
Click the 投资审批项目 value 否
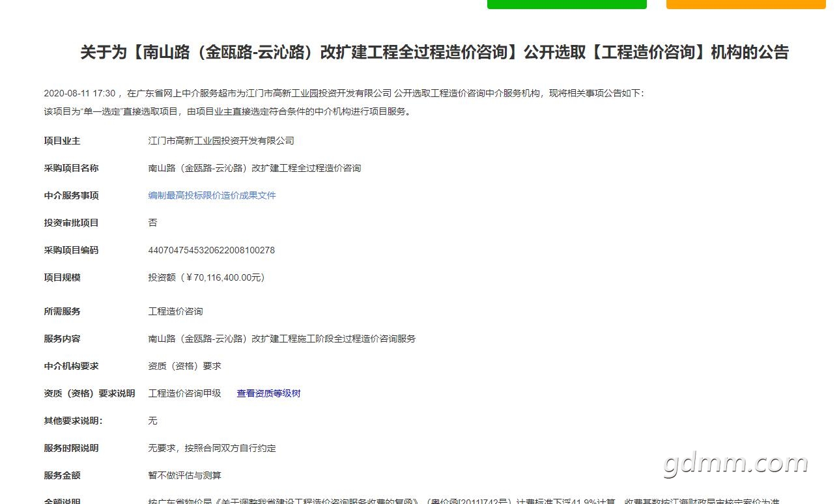pyautogui.click(x=152, y=223)
